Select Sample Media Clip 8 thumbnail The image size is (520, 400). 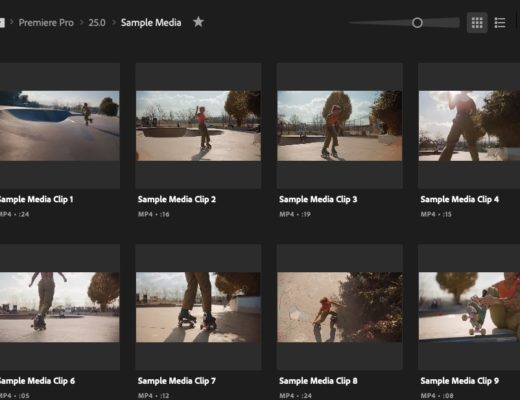pos(340,307)
